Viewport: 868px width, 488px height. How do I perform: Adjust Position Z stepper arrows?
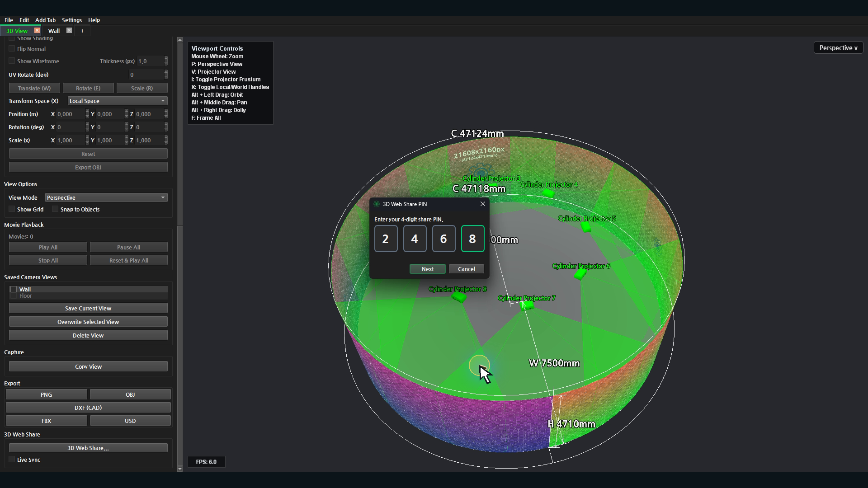coord(166,114)
